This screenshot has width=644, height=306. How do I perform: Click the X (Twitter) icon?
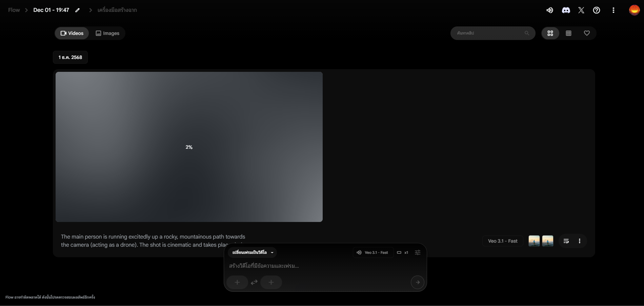coord(581,10)
